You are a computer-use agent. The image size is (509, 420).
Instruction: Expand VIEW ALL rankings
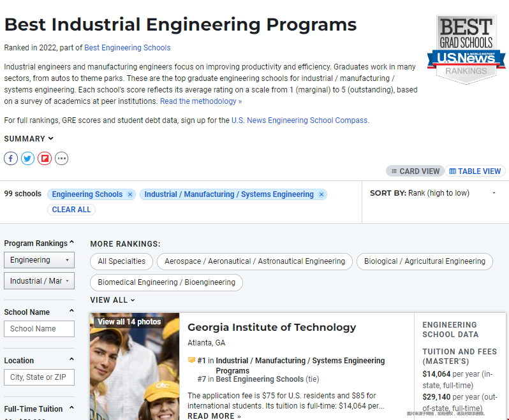[112, 300]
